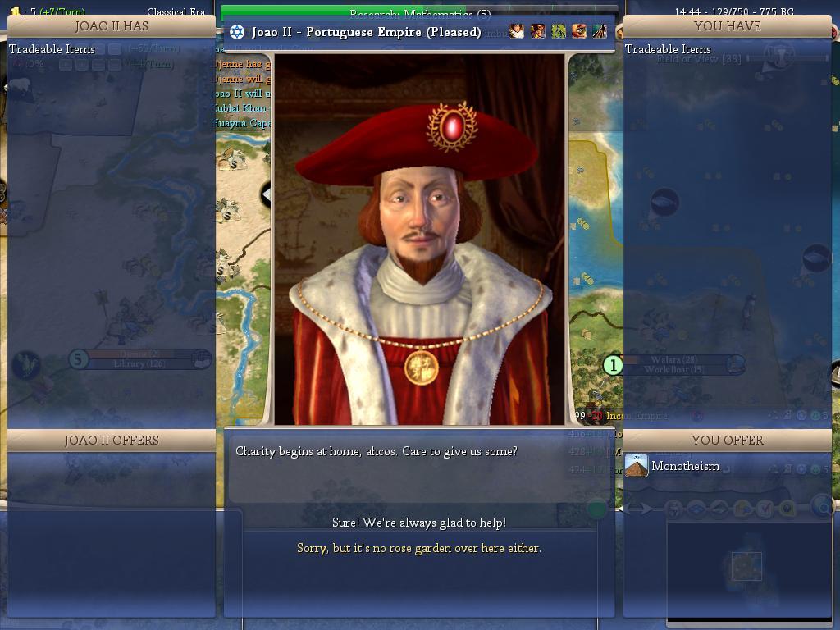The width and height of the screenshot is (840, 630).
Task: Click the JOAO II OFFERS header
Action: (x=112, y=441)
